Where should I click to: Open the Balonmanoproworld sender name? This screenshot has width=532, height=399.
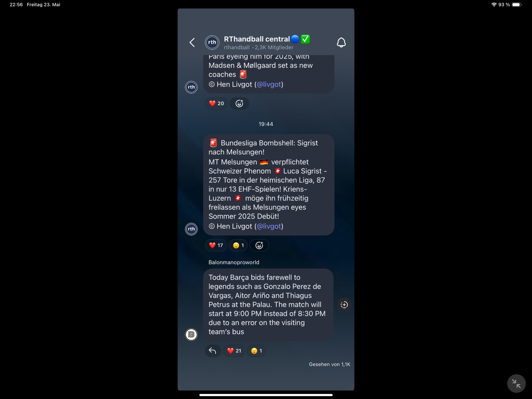(x=234, y=262)
